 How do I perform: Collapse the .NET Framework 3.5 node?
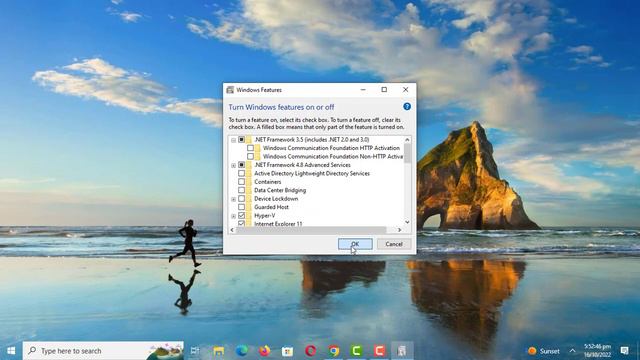(233, 140)
